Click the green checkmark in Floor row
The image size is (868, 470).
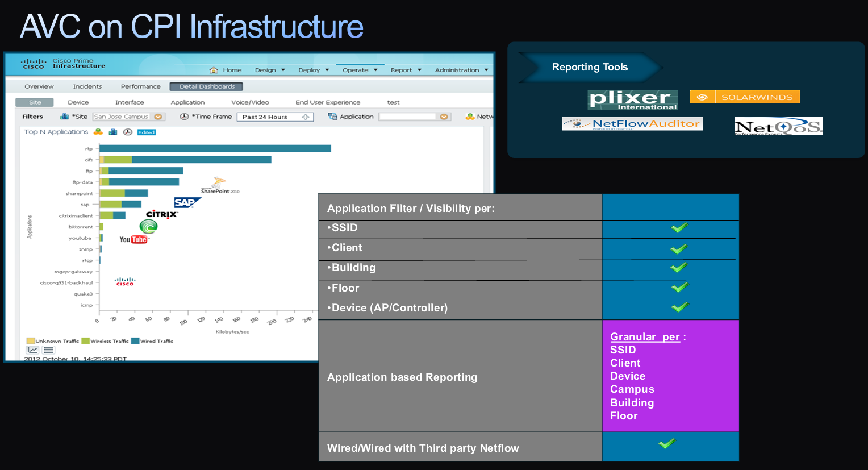(x=679, y=288)
